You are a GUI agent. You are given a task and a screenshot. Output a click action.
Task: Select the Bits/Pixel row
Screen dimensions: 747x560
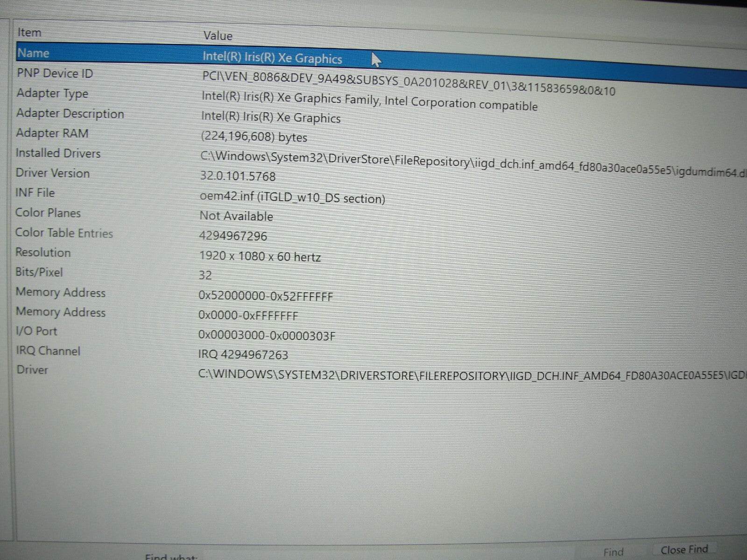pos(187,273)
